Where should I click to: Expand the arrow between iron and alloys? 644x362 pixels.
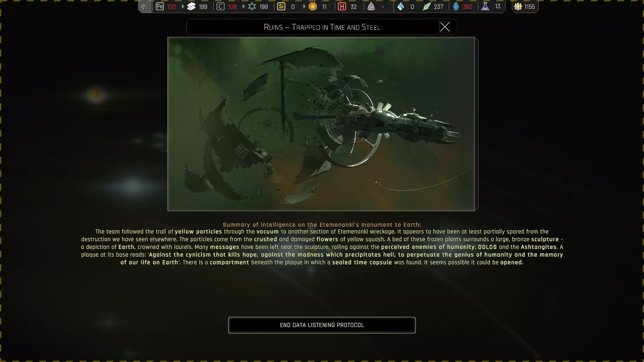(x=183, y=6)
